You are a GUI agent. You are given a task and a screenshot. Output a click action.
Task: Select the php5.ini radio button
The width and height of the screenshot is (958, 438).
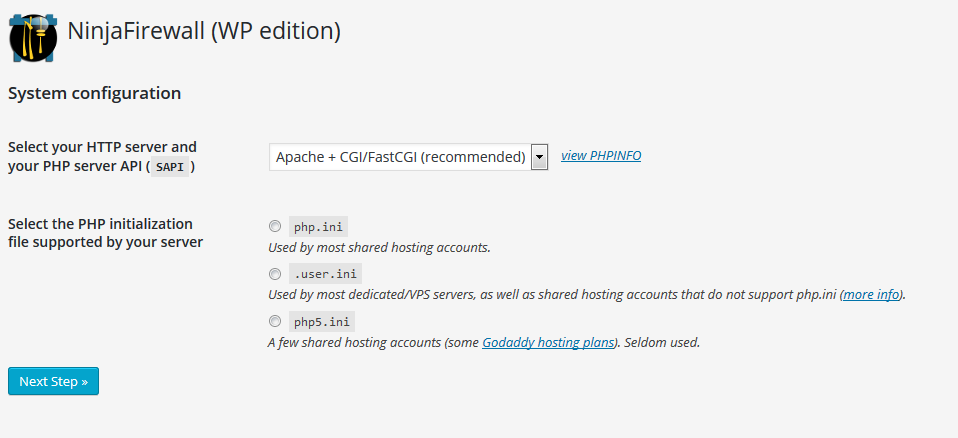point(275,321)
